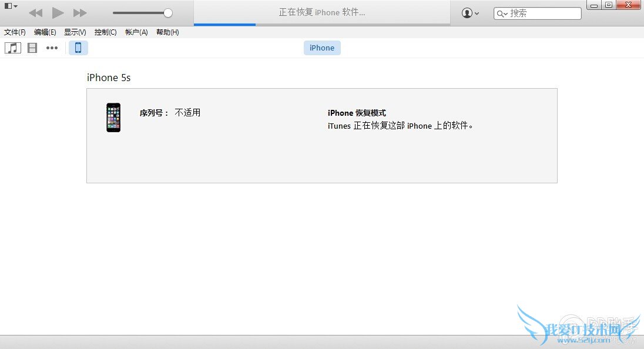Focus the 搜索 search field
Viewport: 644px width, 349px height.
point(537,14)
